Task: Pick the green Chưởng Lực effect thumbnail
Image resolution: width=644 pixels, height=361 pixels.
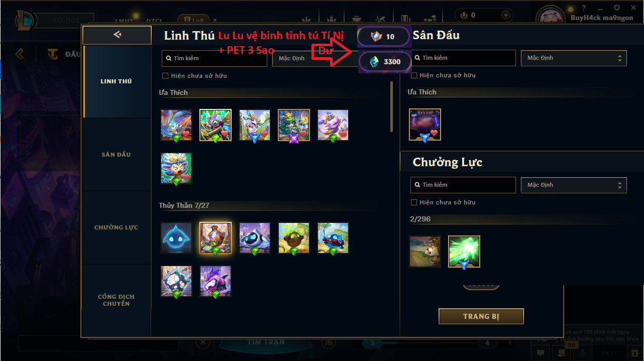Action: 464,252
